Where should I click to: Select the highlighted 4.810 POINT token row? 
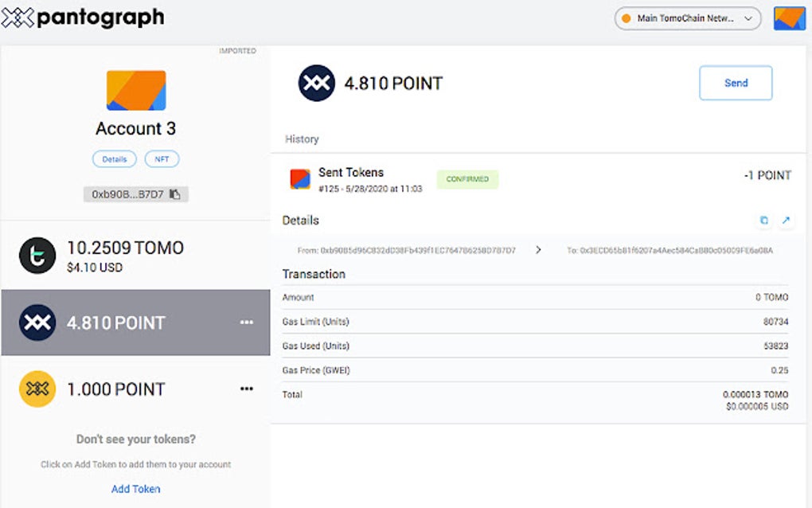135,322
